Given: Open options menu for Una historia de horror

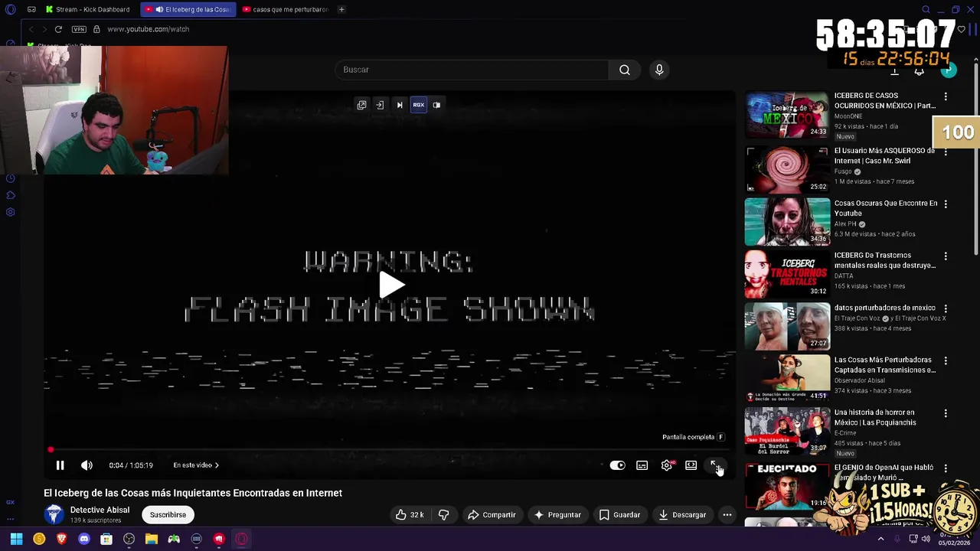Looking at the screenshot, I should pyautogui.click(x=946, y=413).
